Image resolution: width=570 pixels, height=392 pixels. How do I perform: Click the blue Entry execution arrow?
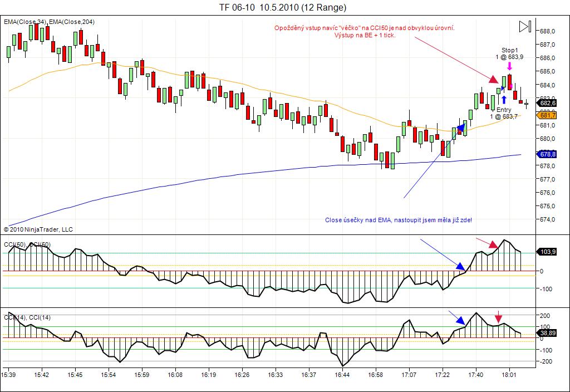504,100
